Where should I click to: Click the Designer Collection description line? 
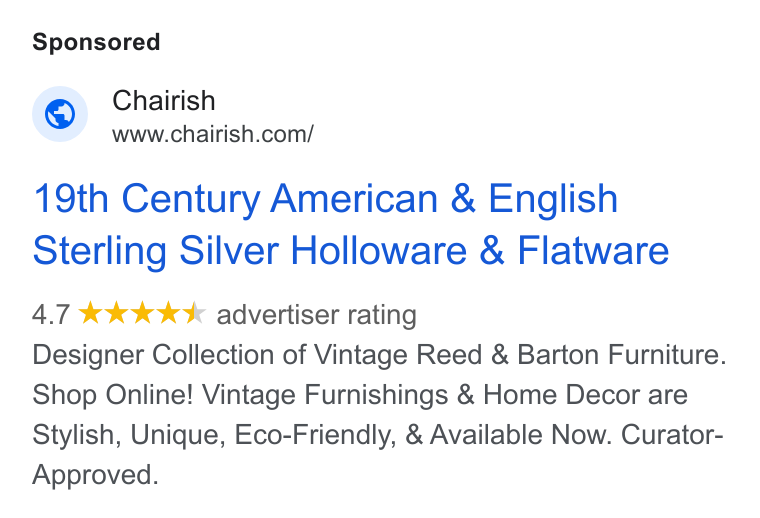pos(380,355)
